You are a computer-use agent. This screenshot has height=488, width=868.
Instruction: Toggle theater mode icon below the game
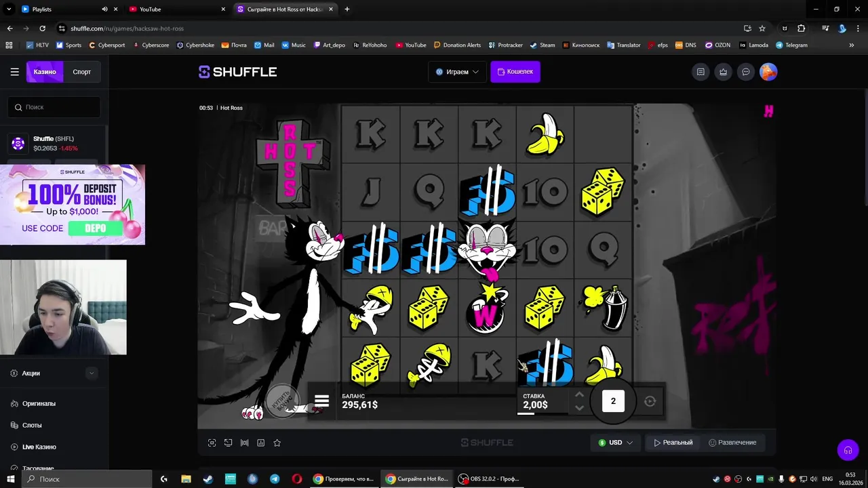coord(228,443)
